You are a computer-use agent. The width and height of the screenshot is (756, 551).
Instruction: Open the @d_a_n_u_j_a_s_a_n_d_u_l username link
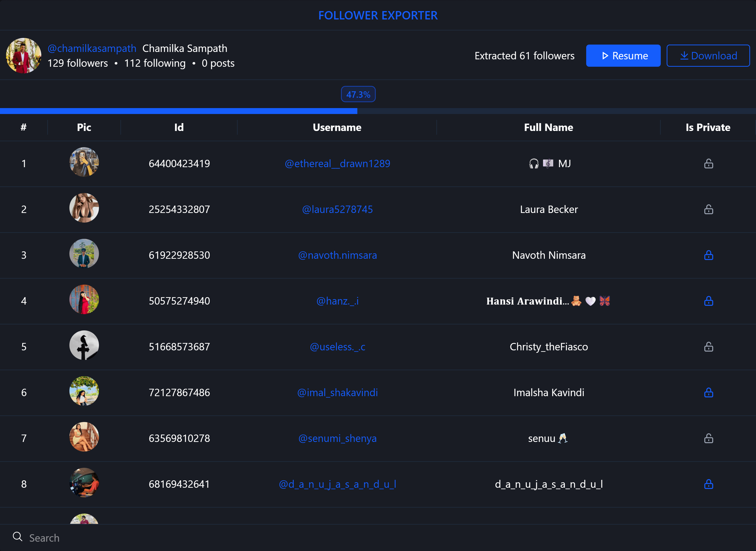pos(337,484)
